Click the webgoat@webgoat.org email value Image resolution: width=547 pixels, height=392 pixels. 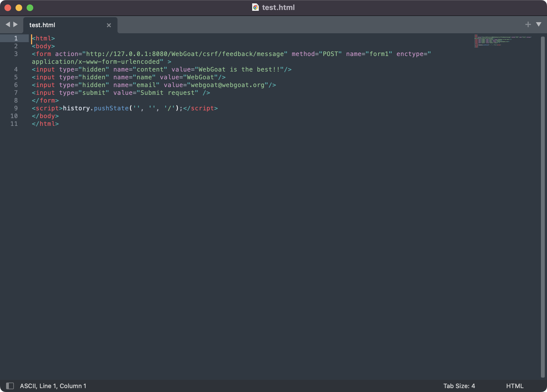click(228, 85)
